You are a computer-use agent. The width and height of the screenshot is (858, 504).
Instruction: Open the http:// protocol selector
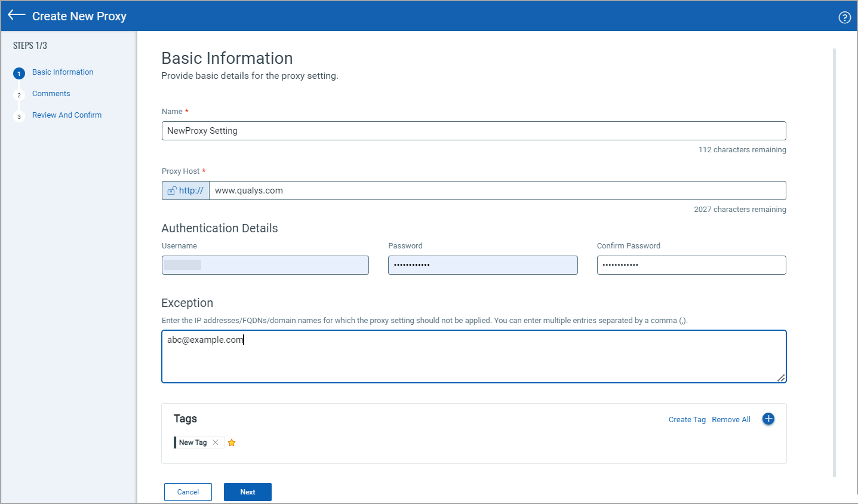coord(186,190)
